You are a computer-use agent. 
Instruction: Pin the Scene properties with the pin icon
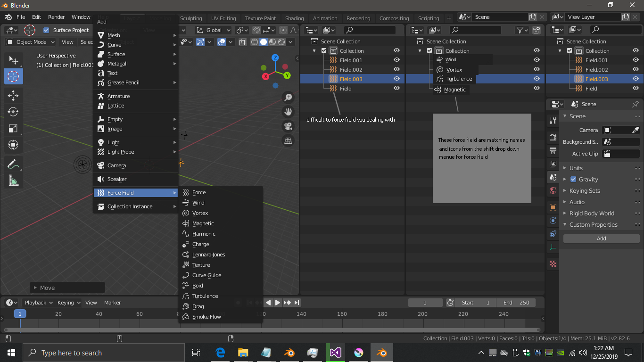tap(635, 104)
